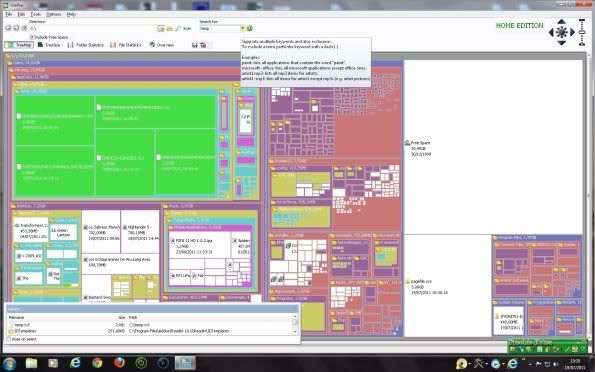Open Firefox from the taskbar
Viewport: 595px width, 372px height.
tap(120, 363)
